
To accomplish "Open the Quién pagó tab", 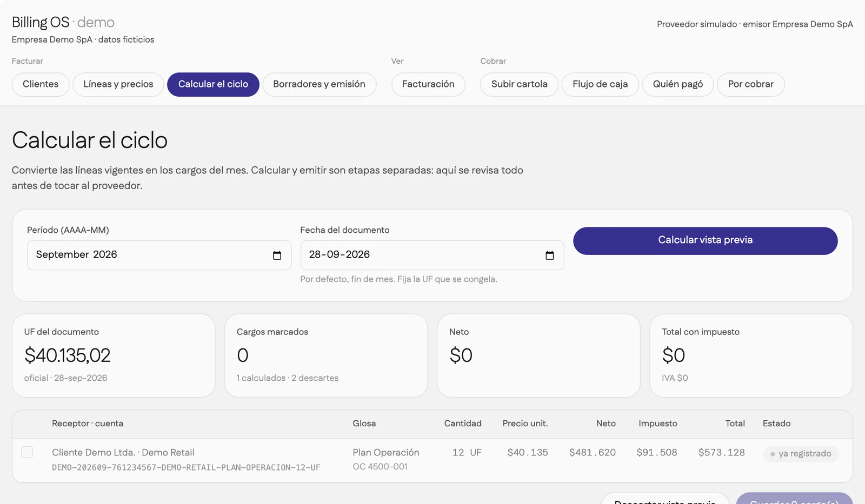I will coord(678,84).
